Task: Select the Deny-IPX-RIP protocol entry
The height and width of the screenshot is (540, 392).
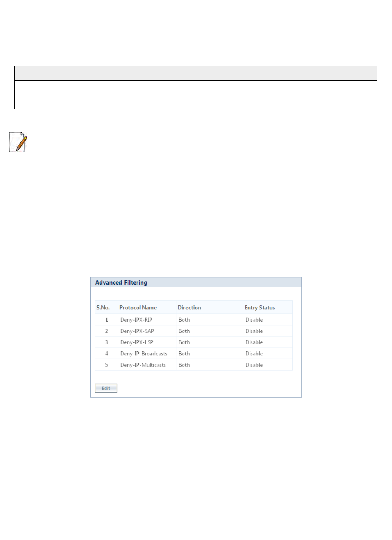Action: pos(136,320)
